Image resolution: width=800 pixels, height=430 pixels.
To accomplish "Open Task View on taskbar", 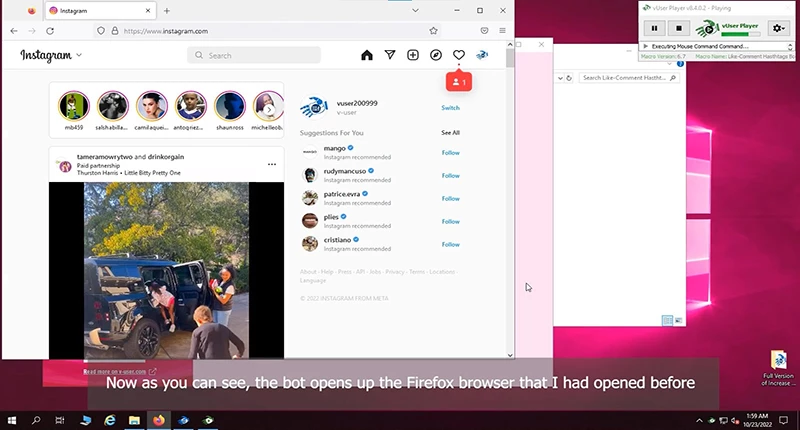I will click(x=60, y=420).
